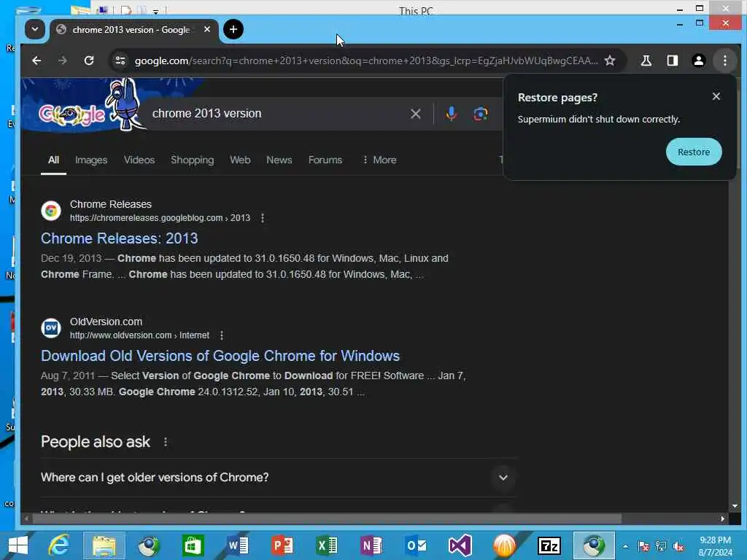747x560 pixels.
Task: Click the search field containing 'chrome 2013 version'
Action: click(x=276, y=114)
